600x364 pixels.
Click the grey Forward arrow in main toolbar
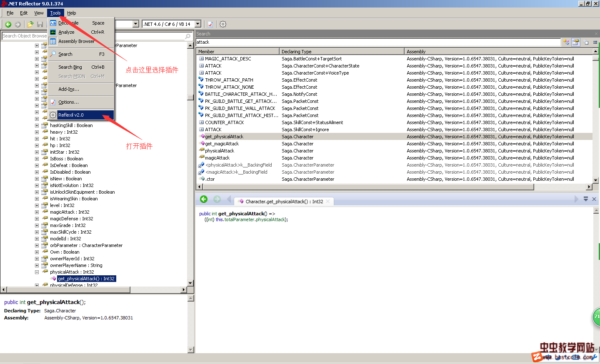click(17, 25)
